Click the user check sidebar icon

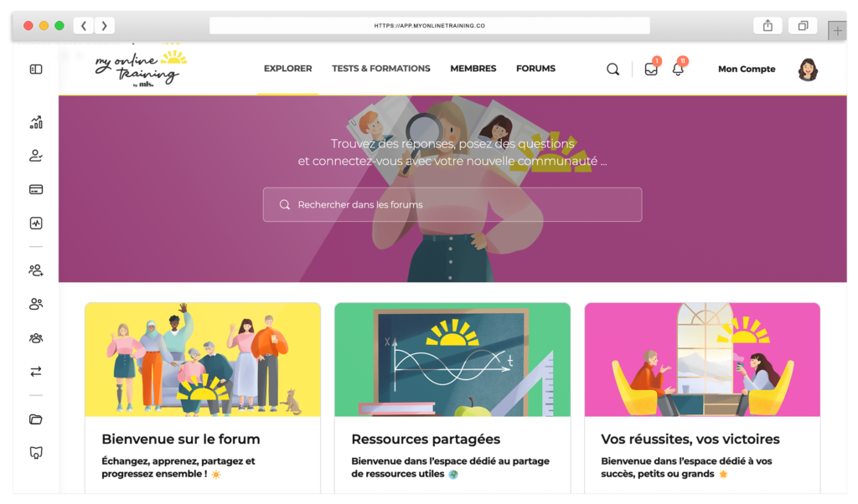(x=36, y=157)
